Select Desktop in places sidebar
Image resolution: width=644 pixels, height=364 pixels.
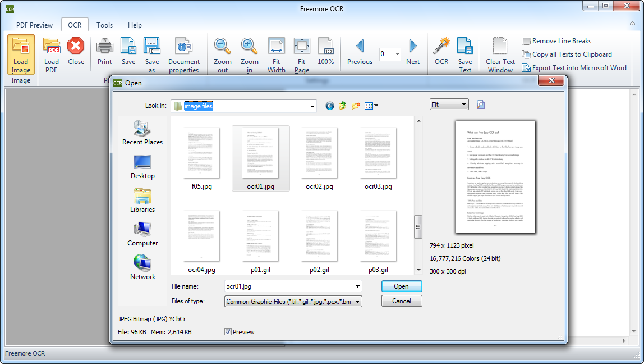pos(142,167)
